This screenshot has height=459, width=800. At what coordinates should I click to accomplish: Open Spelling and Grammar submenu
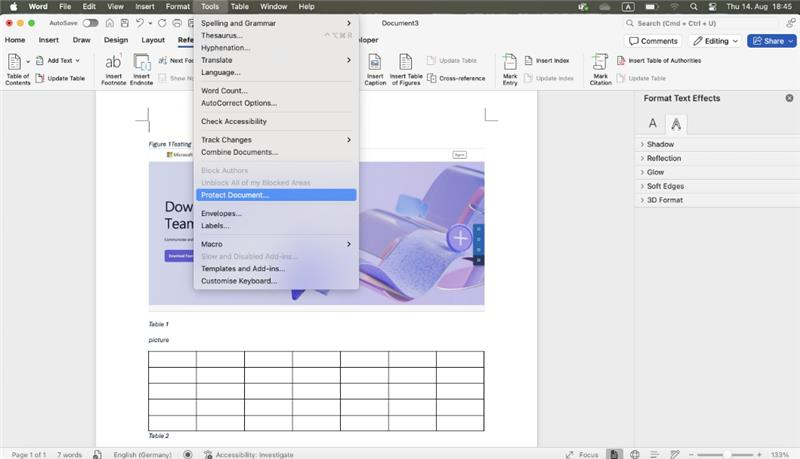tap(276, 23)
